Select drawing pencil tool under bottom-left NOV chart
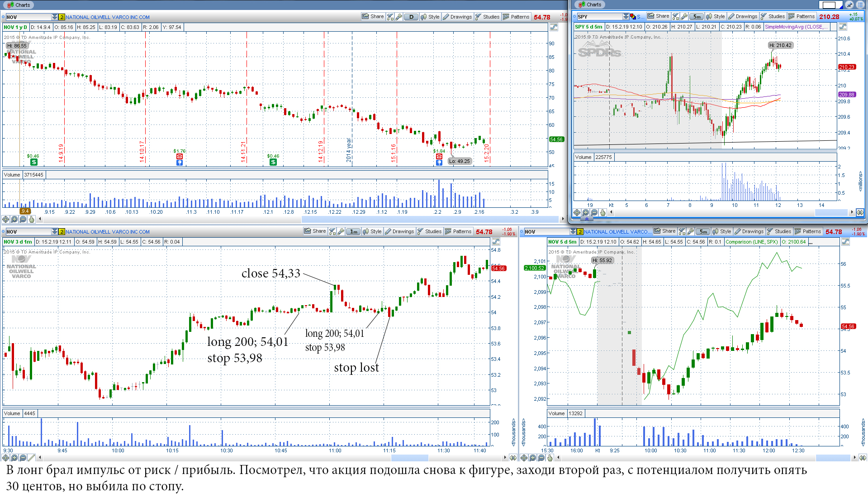This screenshot has height=503, width=868. coord(32,458)
